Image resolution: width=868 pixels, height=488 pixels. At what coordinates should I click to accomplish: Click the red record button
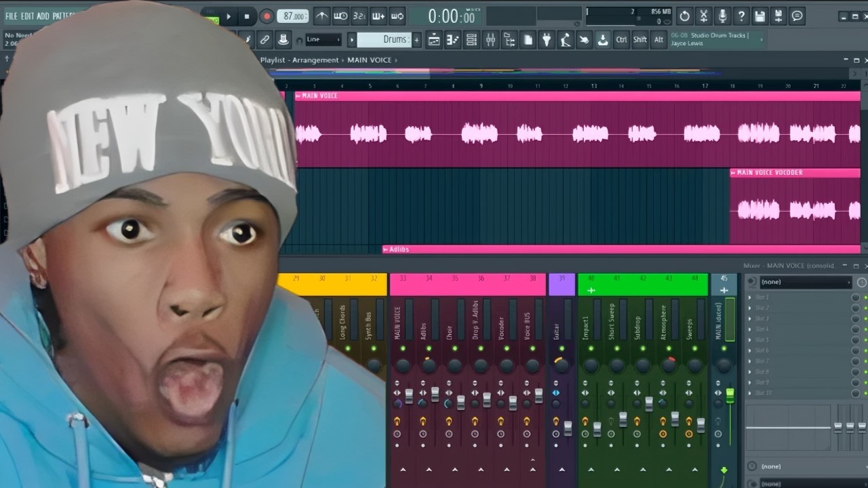point(267,16)
